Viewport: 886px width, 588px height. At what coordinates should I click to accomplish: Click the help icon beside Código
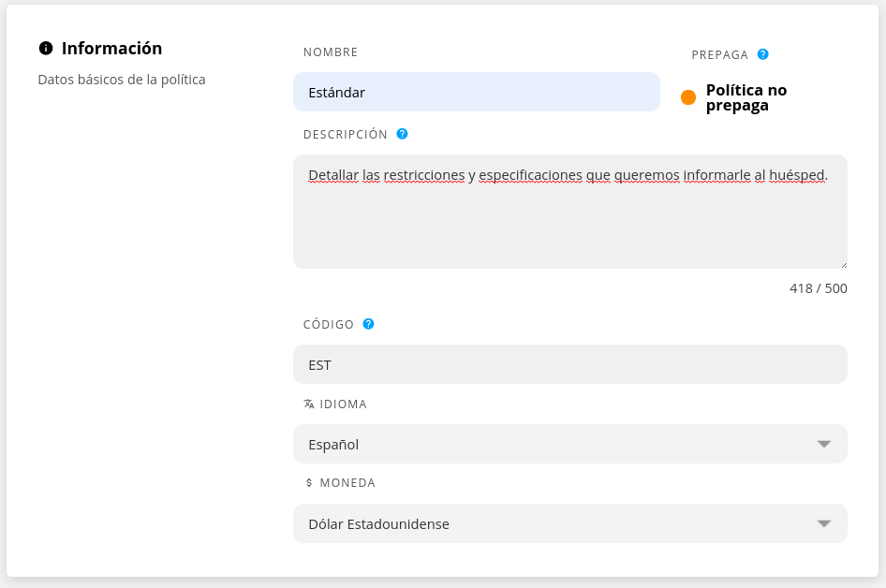tap(368, 324)
